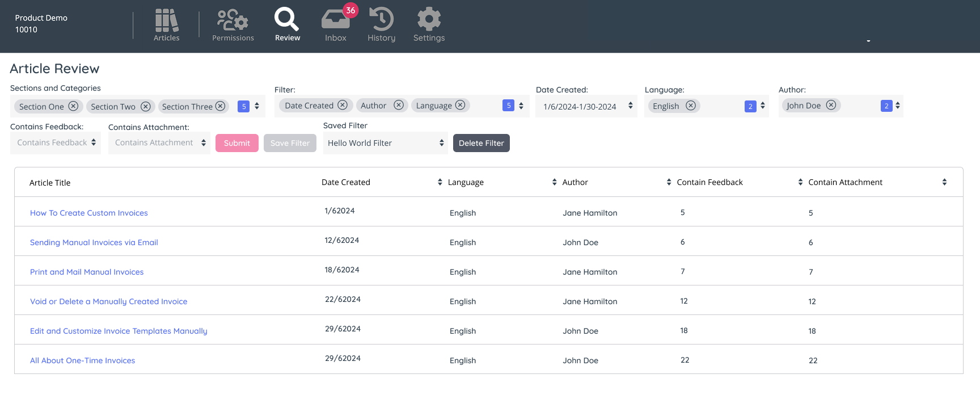Screen dimensions: 980x399
Task: Remove the Section Two chip
Action: (x=146, y=106)
